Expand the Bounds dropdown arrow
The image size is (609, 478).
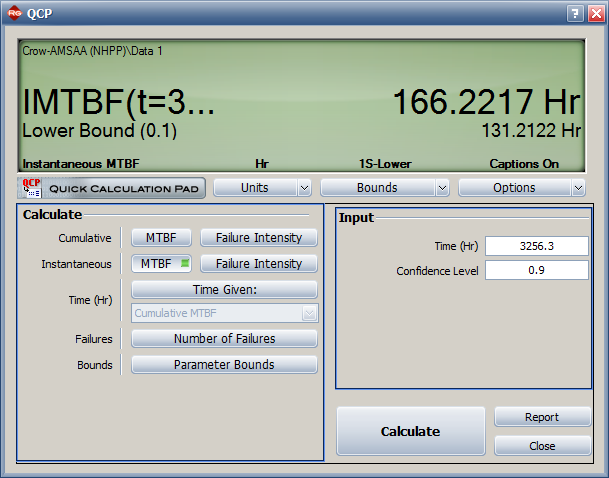(x=442, y=188)
